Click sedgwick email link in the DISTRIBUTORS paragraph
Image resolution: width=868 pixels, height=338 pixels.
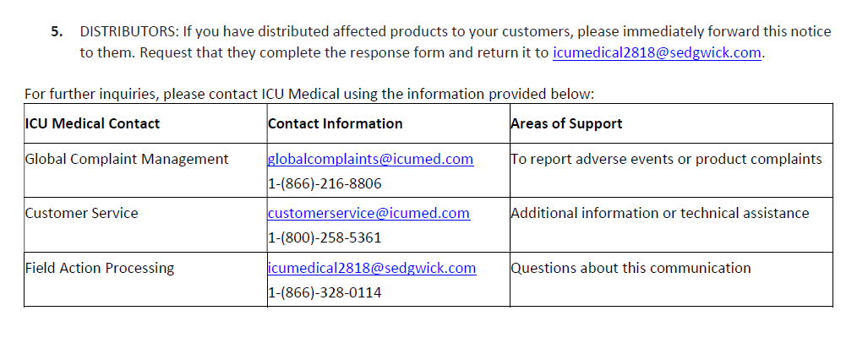click(657, 52)
